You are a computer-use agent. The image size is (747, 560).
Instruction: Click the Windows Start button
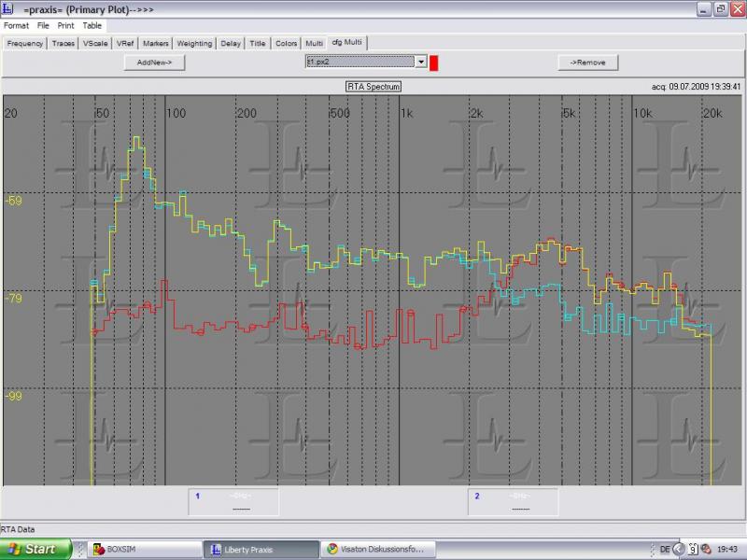(35, 549)
